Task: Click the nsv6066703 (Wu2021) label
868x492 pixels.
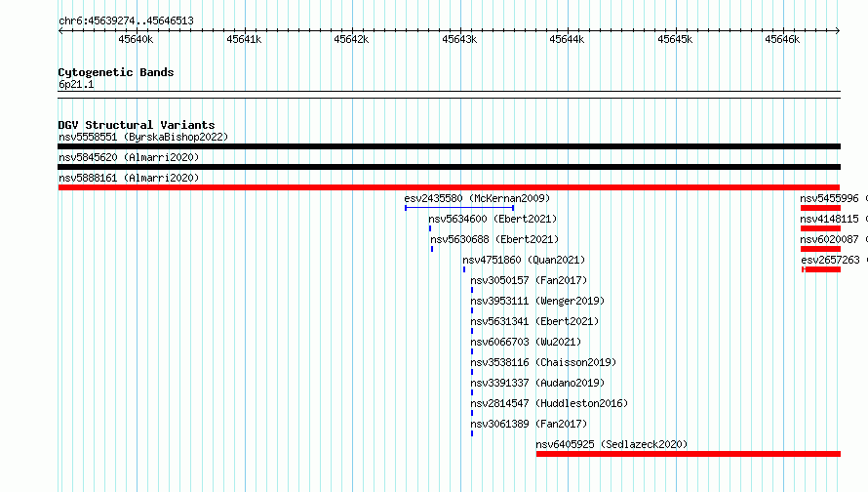Action: [x=527, y=342]
